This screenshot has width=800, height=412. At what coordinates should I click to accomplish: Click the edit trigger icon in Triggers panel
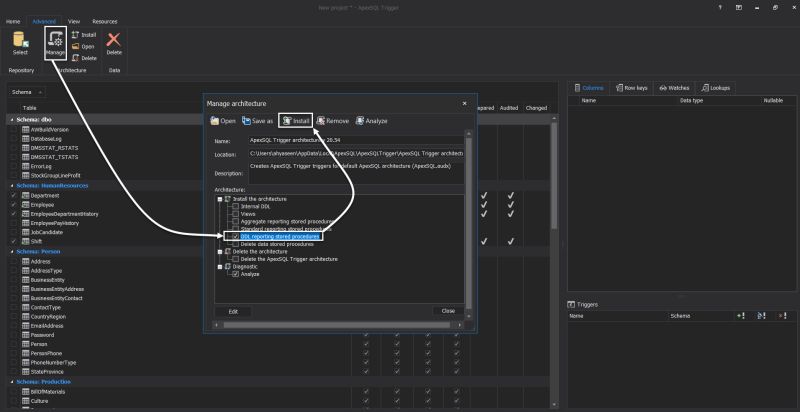click(x=761, y=316)
